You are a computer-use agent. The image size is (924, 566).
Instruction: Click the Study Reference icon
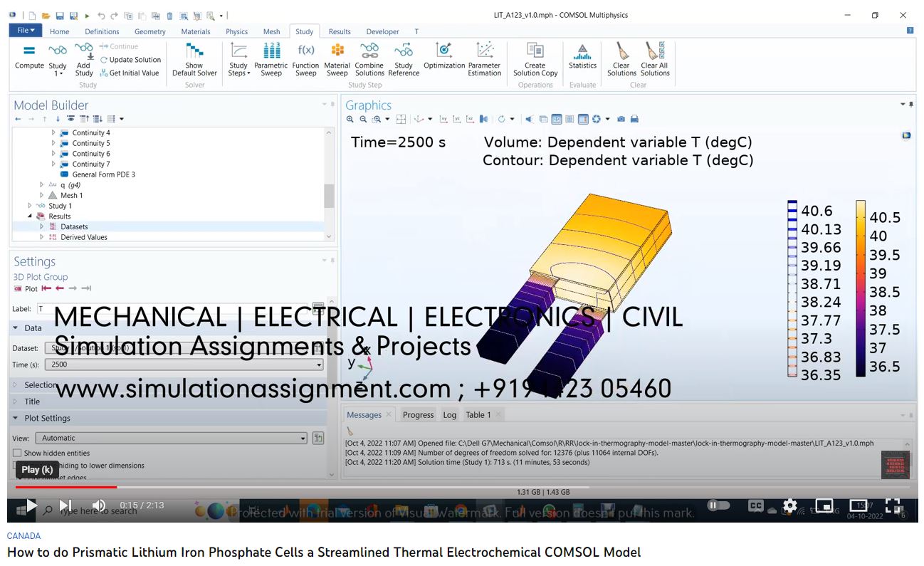[404, 51]
